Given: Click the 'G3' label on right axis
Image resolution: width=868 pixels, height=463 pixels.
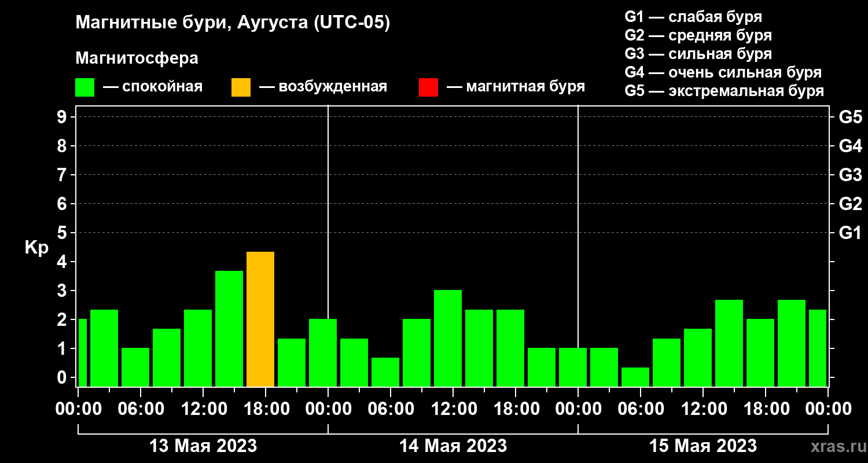Looking at the screenshot, I should coord(850,175).
